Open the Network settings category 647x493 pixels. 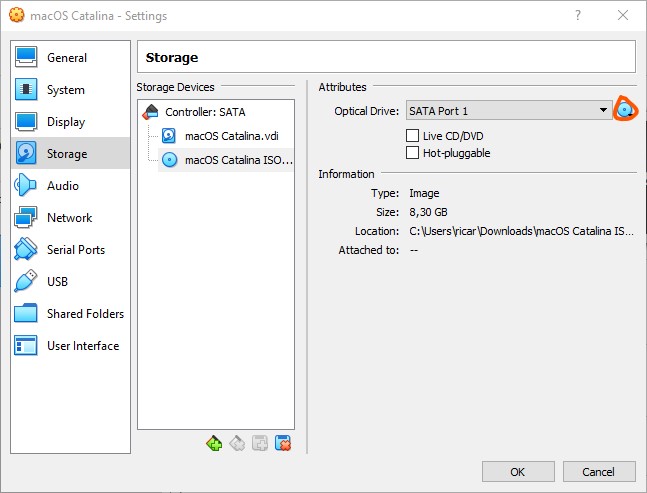(x=70, y=217)
